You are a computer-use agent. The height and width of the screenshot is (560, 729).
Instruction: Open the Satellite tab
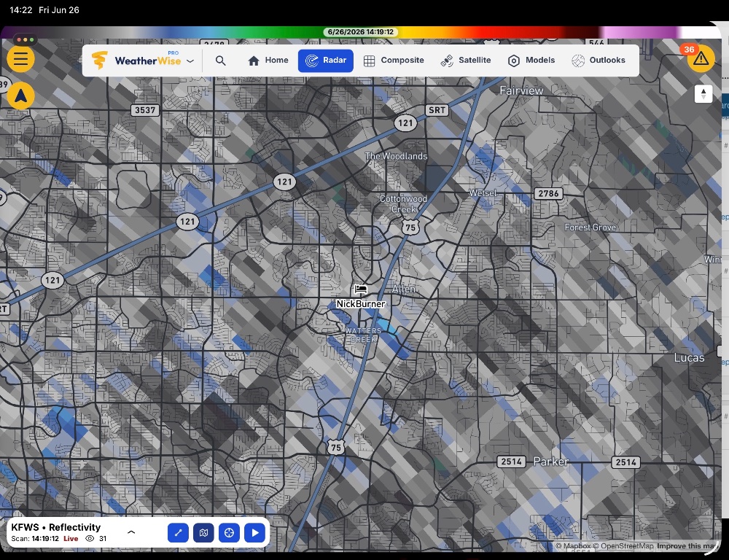coord(465,61)
